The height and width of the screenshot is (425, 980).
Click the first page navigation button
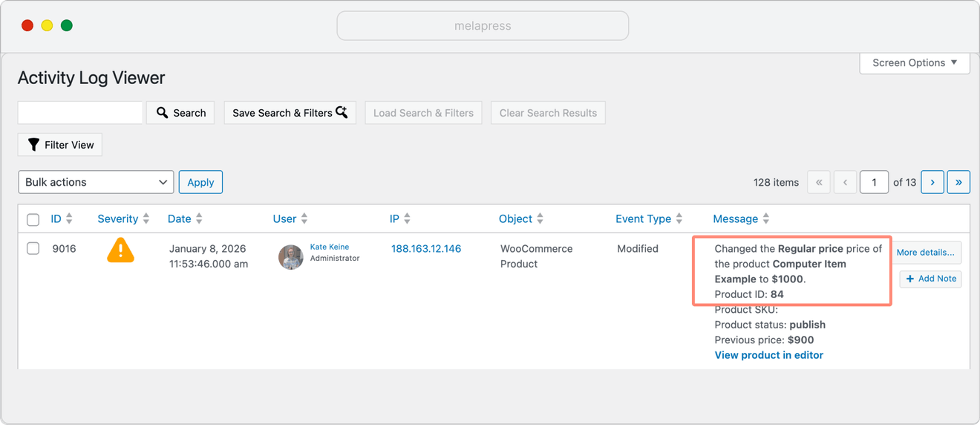click(819, 182)
